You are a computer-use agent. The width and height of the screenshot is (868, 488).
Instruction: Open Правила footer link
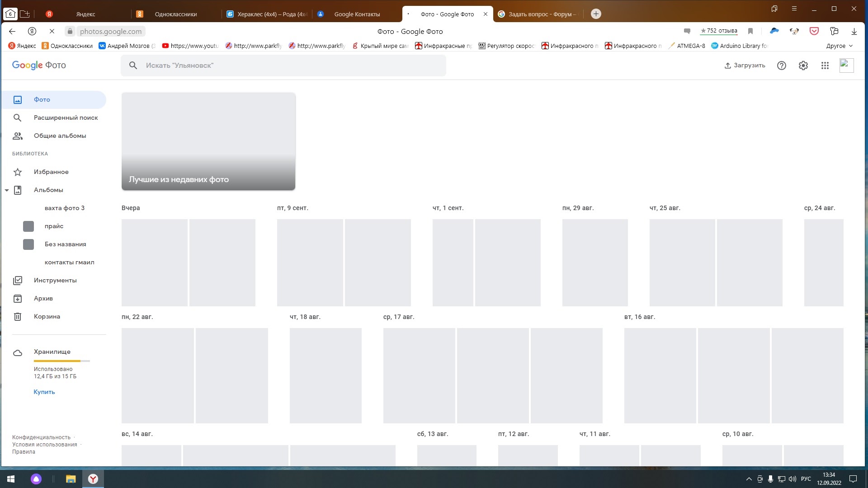[x=24, y=452]
